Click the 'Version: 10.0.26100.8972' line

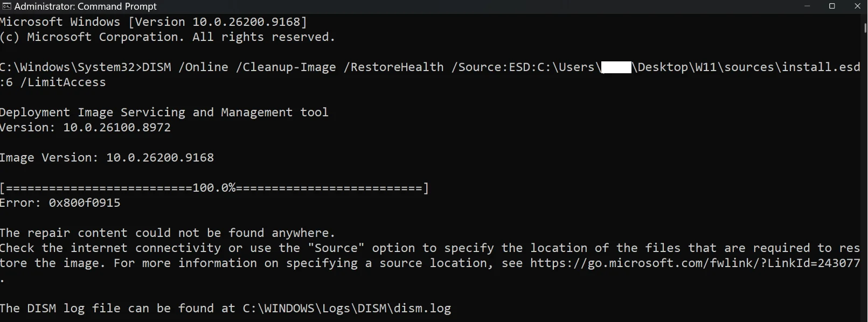coord(85,128)
